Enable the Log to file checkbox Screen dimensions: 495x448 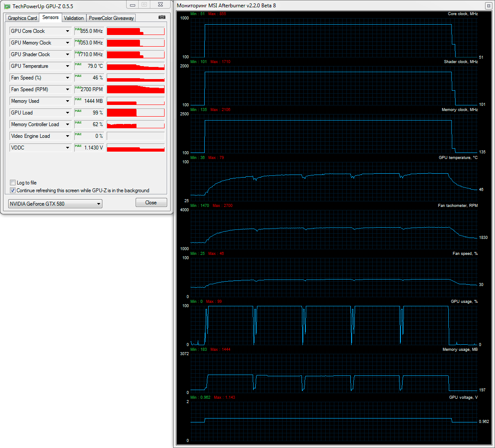pyautogui.click(x=13, y=182)
